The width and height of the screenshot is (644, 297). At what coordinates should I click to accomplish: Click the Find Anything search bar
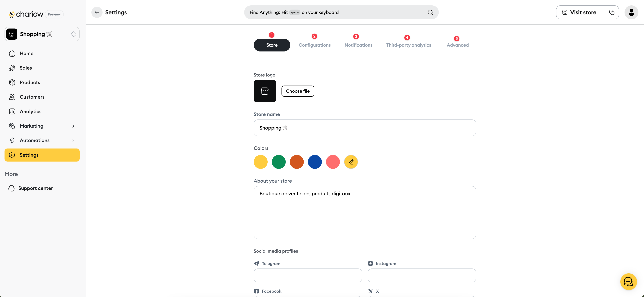point(341,12)
